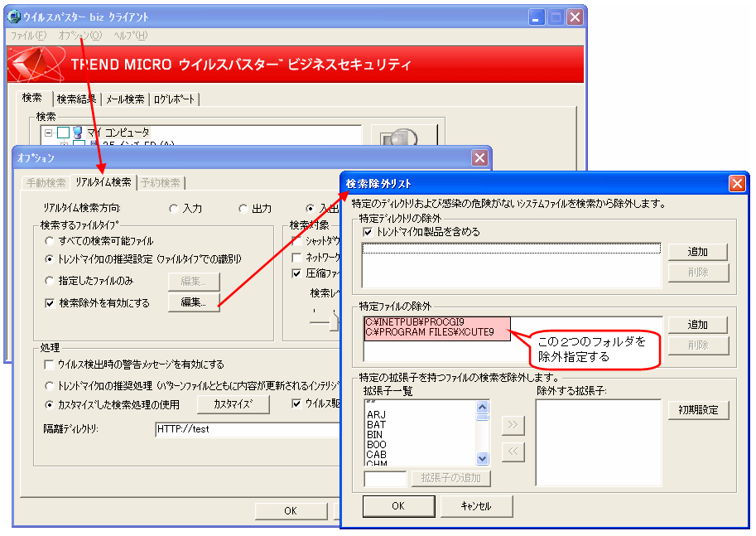The image size is (756, 536).
Task: Click the 特定ディレクトリの除外 list box
Action: (512, 265)
